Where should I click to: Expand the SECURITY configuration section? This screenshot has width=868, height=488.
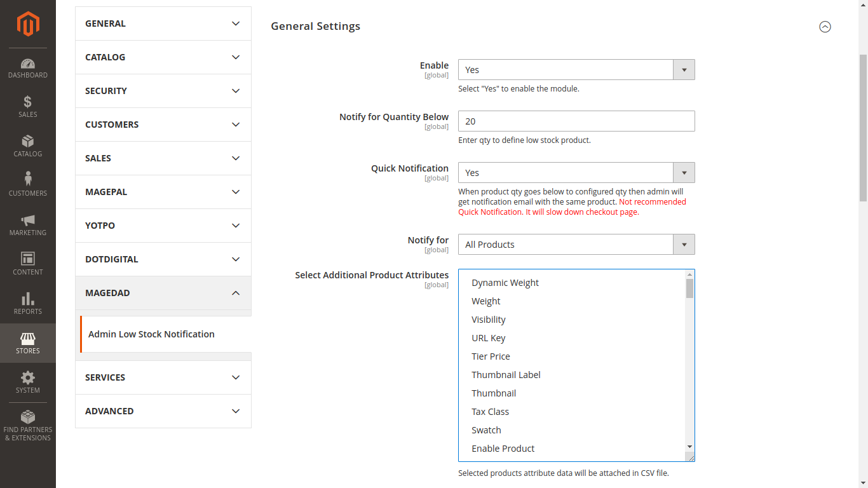pyautogui.click(x=163, y=91)
